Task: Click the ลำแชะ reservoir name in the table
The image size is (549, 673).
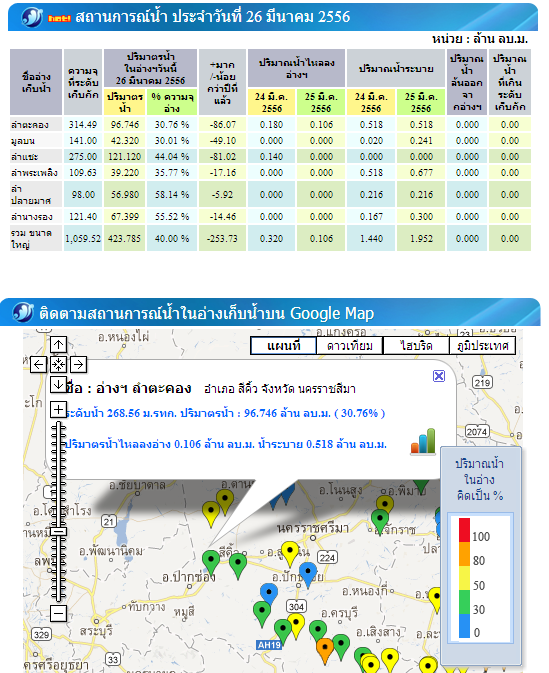Action: tap(24, 157)
